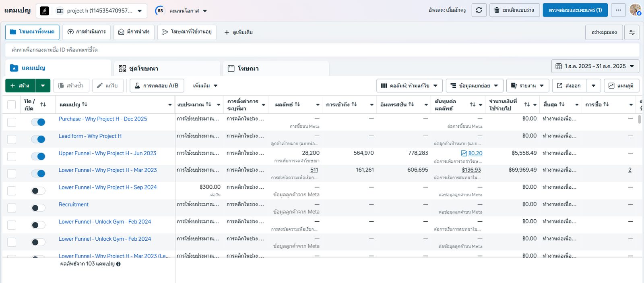Sort by budget column arrows
This screenshot has width=644, height=283.
(x=208, y=104)
